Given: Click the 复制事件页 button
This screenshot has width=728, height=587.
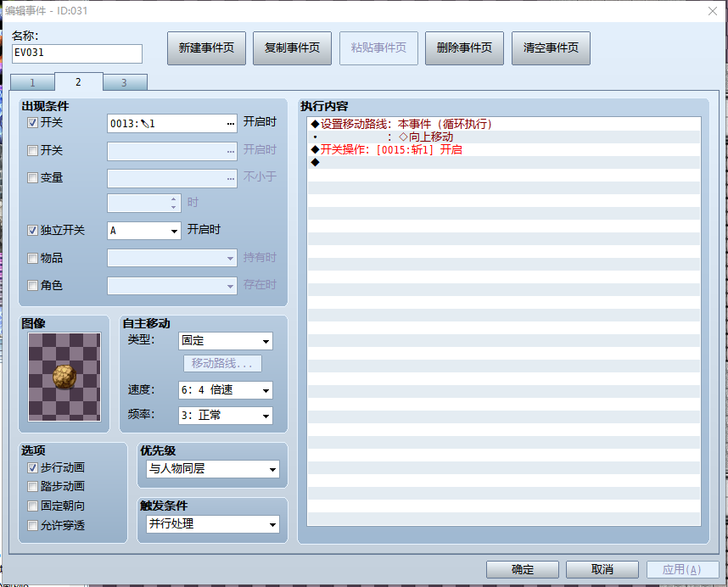Looking at the screenshot, I should 292,48.
